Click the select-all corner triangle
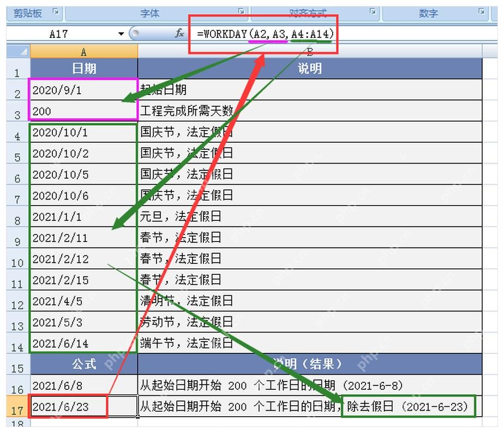 19,51
